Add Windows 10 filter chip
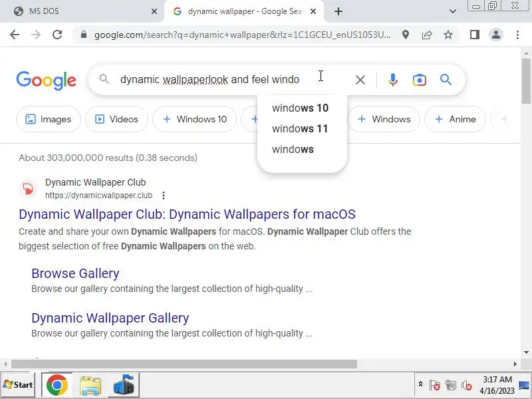Screen dimensions: 532x399 coord(194,119)
